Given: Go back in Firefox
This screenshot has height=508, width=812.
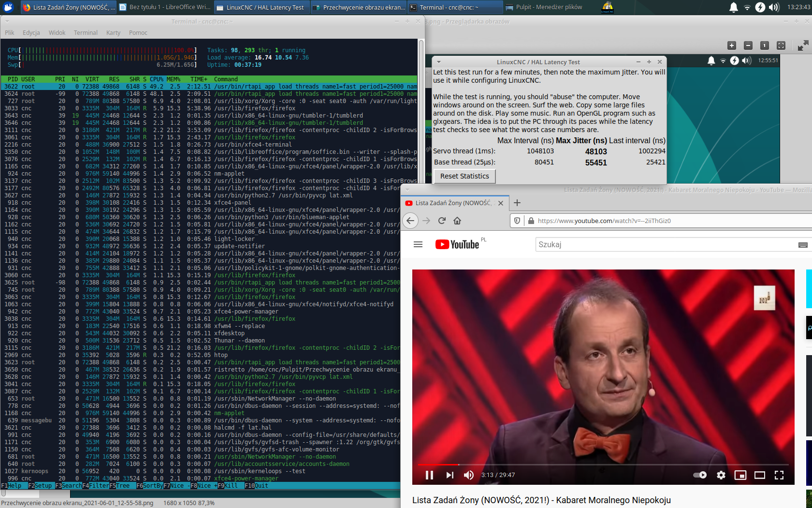Looking at the screenshot, I should tap(410, 221).
